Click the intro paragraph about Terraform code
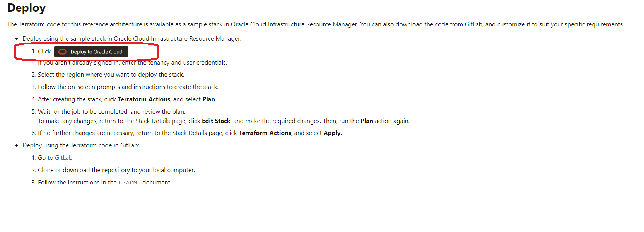The width and height of the screenshot is (644, 232). click(316, 24)
